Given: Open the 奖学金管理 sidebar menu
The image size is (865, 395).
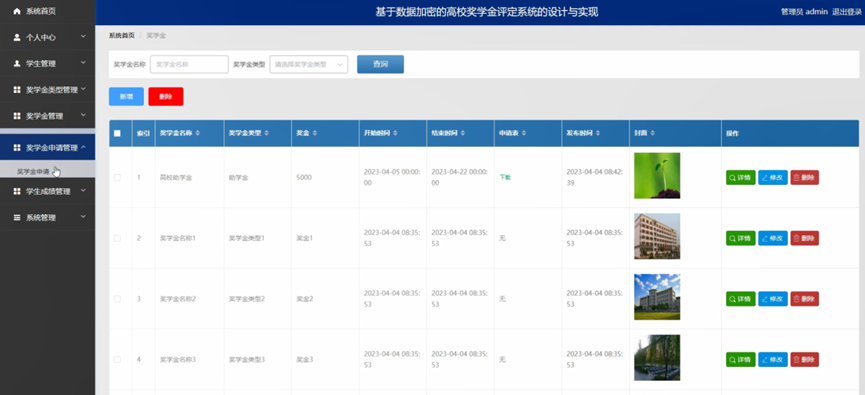Looking at the screenshot, I should 47,116.
